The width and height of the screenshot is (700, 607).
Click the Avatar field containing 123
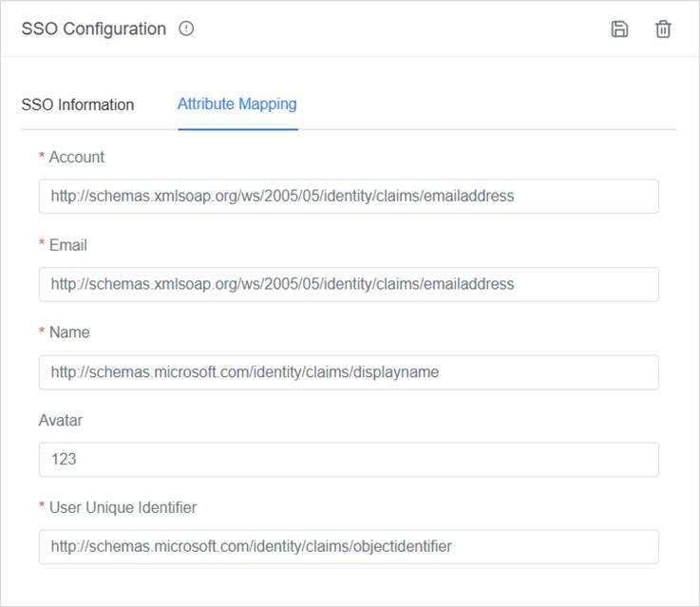(x=349, y=460)
